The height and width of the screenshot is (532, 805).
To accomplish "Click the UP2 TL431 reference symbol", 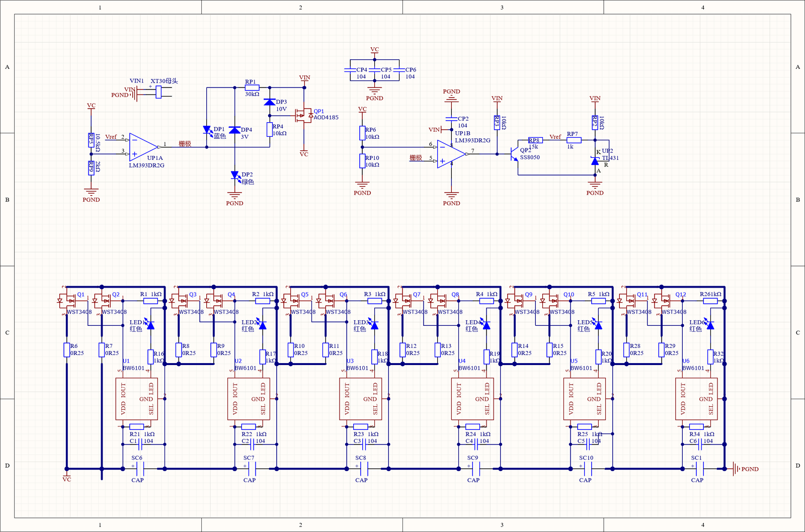I will pos(595,161).
